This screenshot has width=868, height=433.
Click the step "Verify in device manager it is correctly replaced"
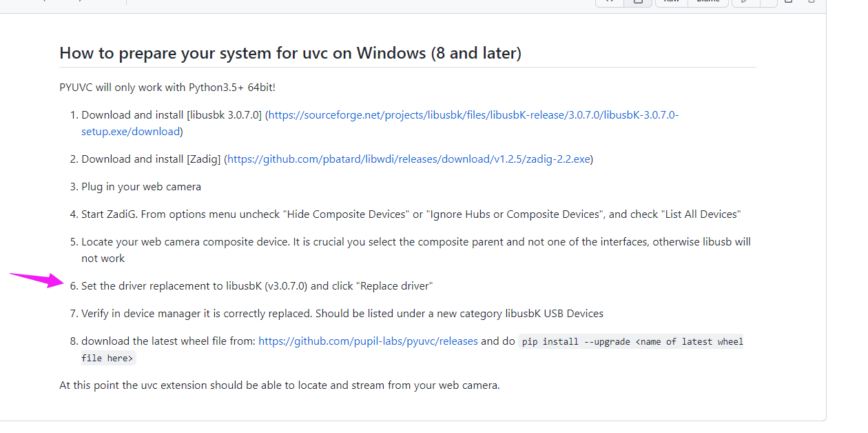pyautogui.click(x=342, y=314)
